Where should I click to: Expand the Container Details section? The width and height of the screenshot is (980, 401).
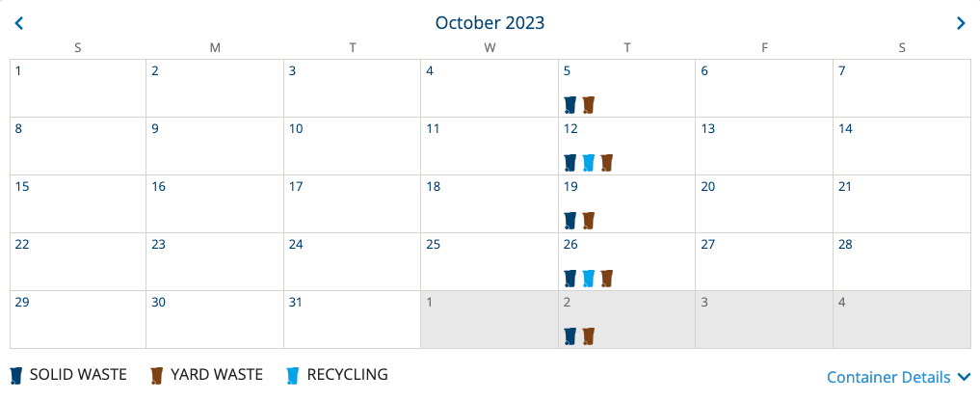[899, 377]
